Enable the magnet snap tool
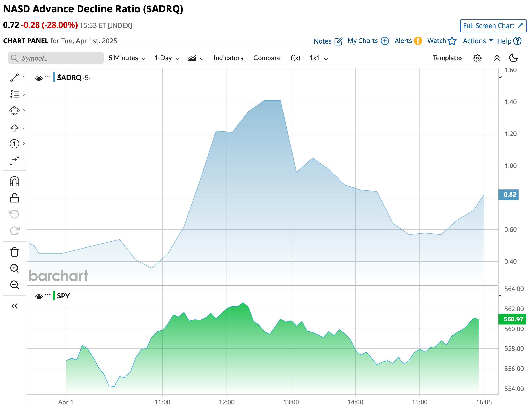Image resolution: width=532 pixels, height=410 pixels. (x=14, y=182)
